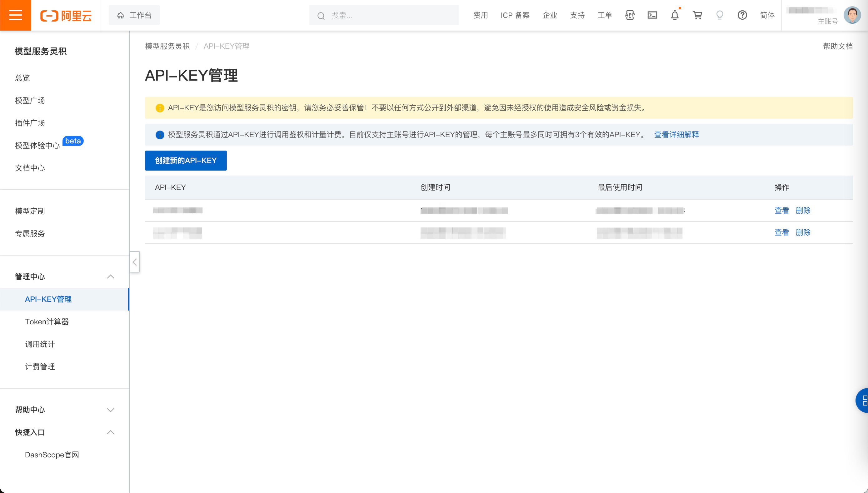Click the lightbulb suggestions icon

720,15
